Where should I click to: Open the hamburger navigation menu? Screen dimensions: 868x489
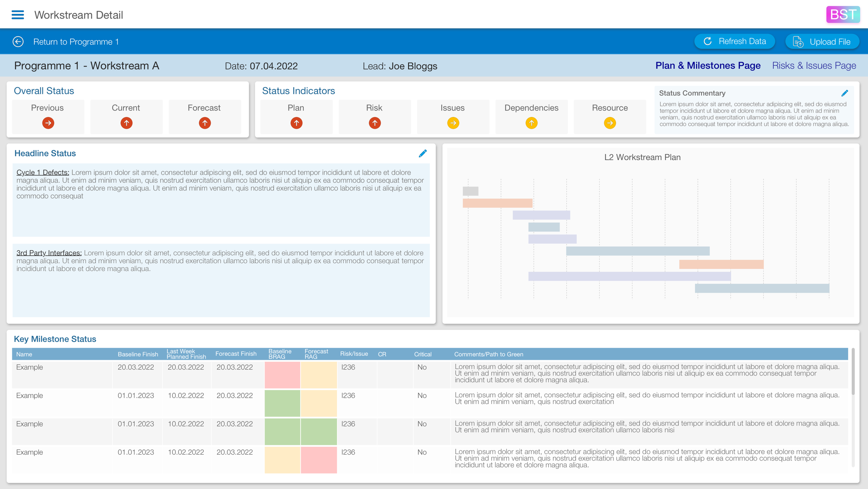point(18,15)
